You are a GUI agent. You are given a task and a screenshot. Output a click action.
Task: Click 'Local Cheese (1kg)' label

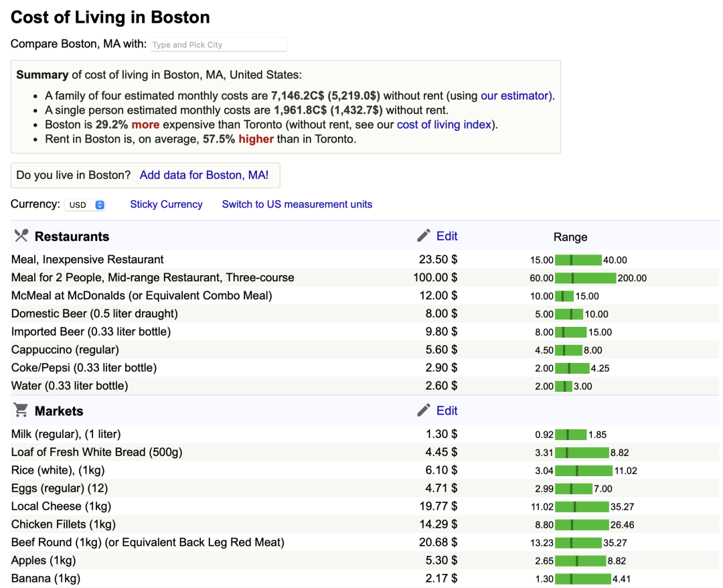click(x=62, y=506)
